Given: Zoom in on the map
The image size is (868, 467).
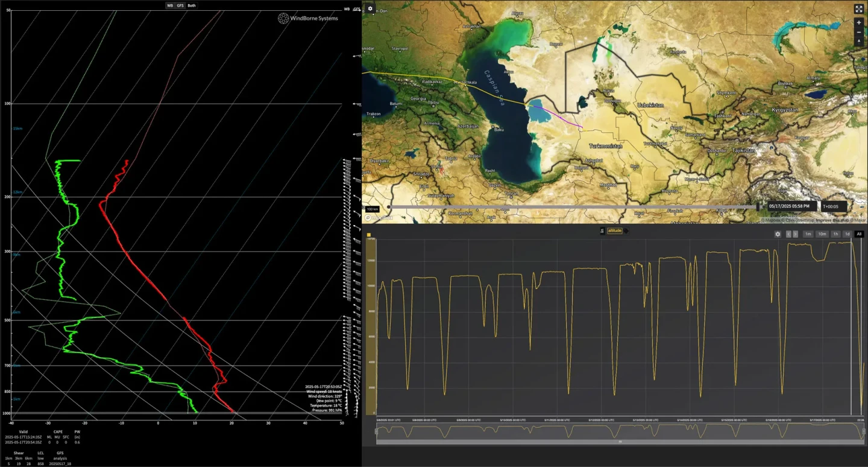Looking at the screenshot, I should [859, 22].
